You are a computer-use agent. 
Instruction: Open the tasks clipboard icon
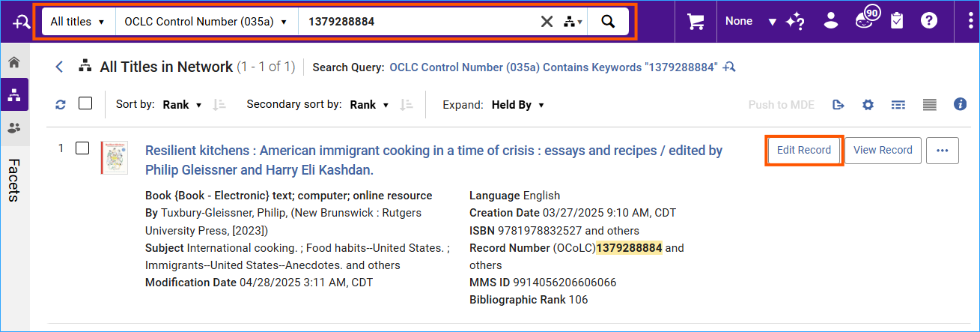tap(897, 21)
